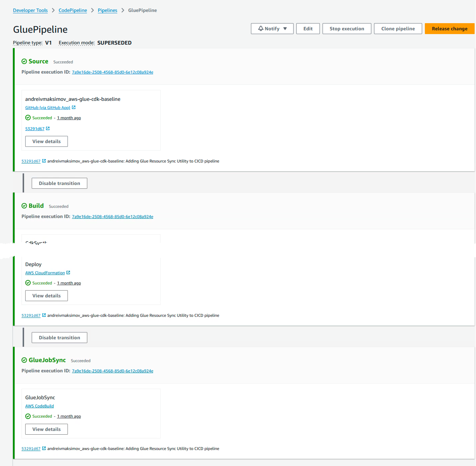The height and width of the screenshot is (466, 476).
Task: Click external link icon beside GitHub App
Action: pos(73,107)
